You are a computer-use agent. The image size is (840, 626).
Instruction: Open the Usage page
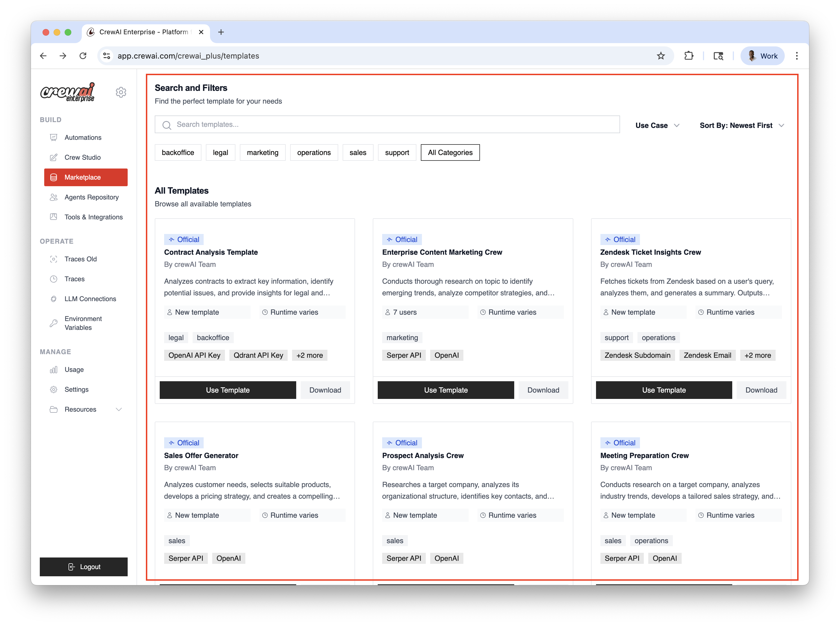point(74,369)
